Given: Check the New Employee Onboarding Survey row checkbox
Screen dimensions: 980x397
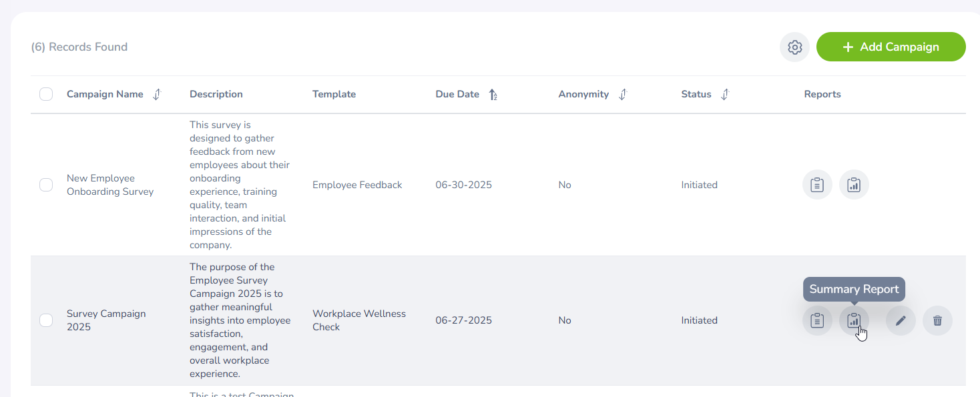Looking at the screenshot, I should pos(46,185).
